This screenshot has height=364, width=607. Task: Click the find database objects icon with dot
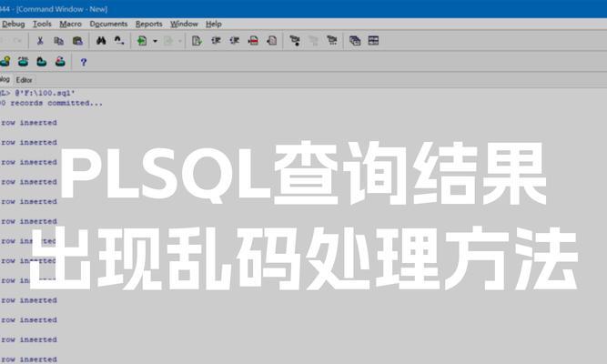[x=295, y=41]
